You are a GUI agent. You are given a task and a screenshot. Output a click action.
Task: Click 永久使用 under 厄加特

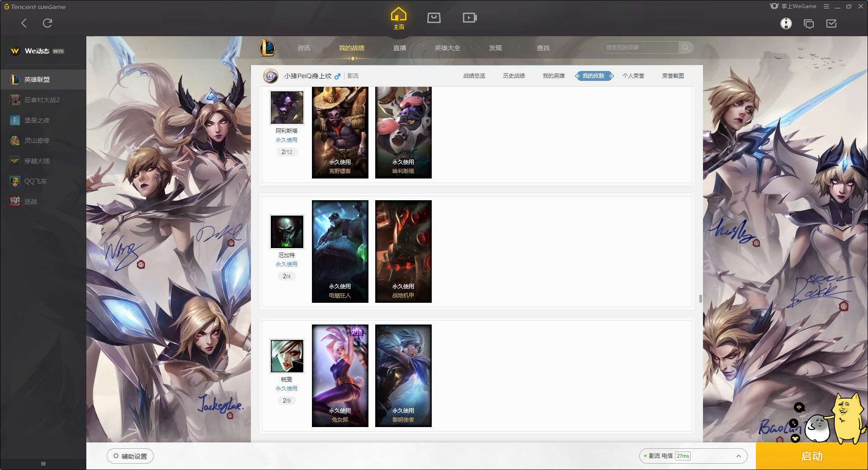pos(287,264)
